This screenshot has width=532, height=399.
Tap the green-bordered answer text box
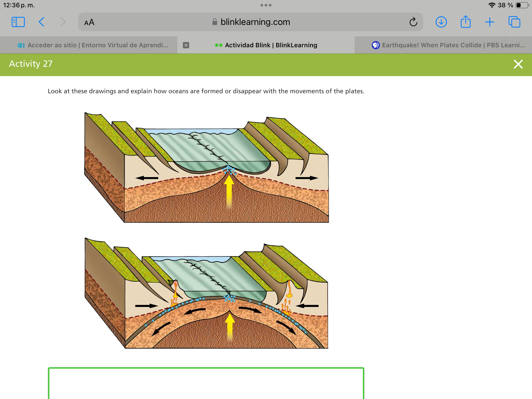click(x=206, y=383)
